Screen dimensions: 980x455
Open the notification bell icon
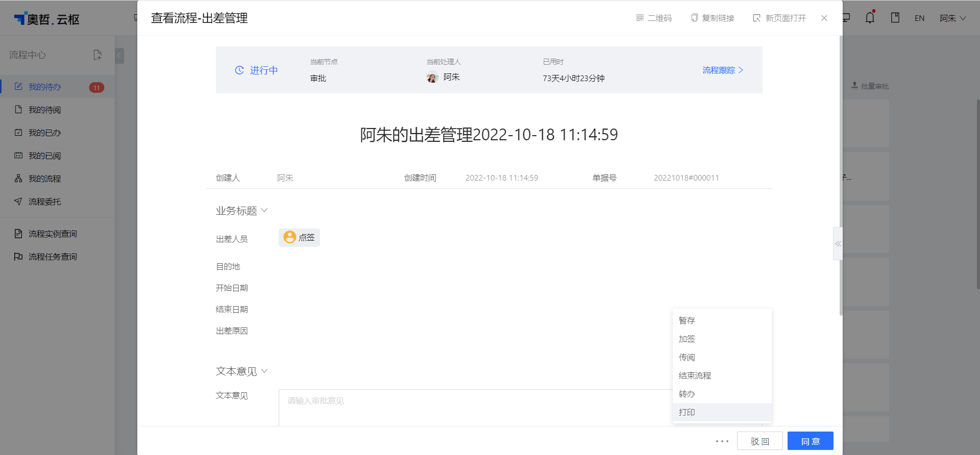[x=870, y=17]
